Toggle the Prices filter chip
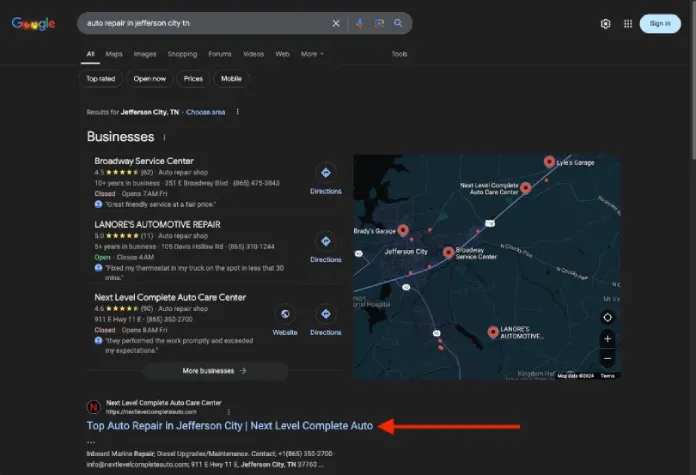The width and height of the screenshot is (696, 475). click(x=193, y=79)
